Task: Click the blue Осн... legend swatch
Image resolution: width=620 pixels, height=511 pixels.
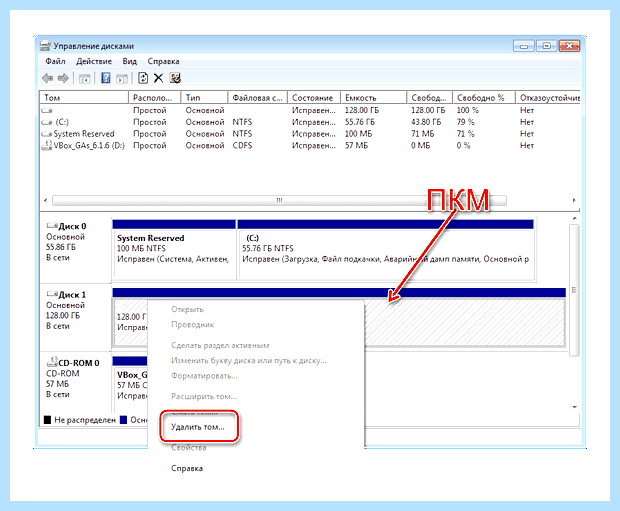Action: click(x=123, y=420)
